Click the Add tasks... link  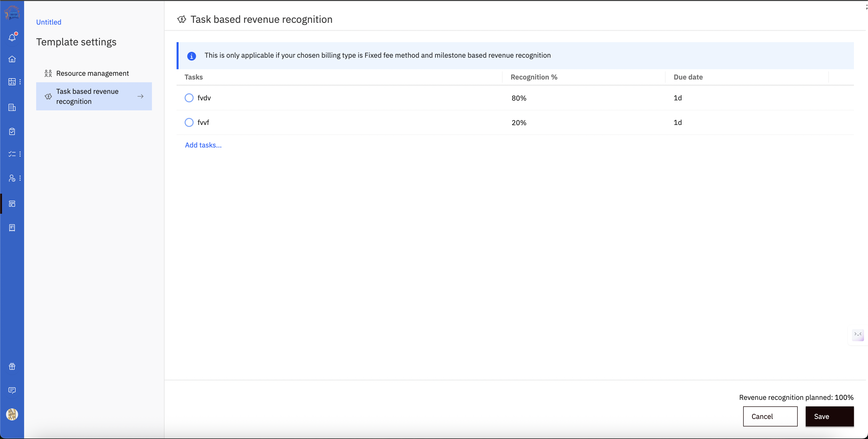coord(203,145)
